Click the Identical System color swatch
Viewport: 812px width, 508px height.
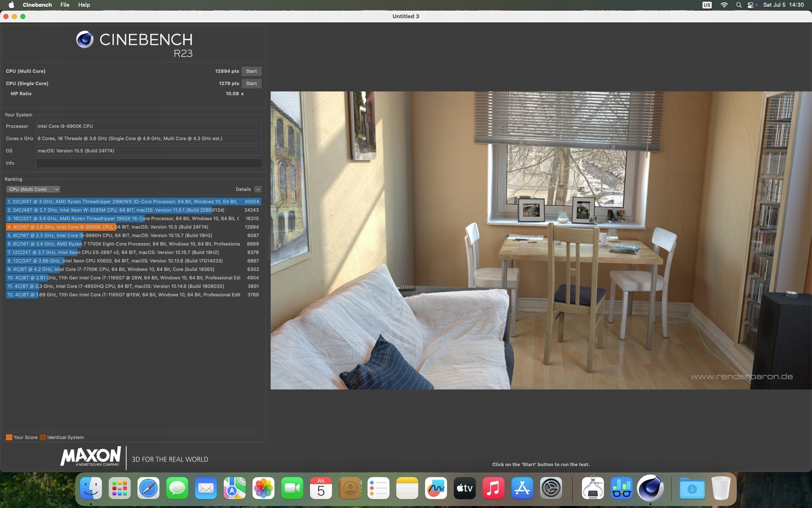pos(43,437)
